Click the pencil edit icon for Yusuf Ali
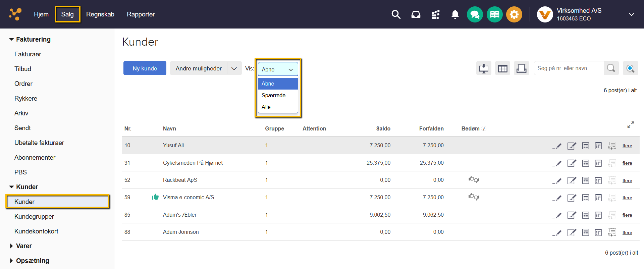644x269 pixels. click(x=557, y=146)
